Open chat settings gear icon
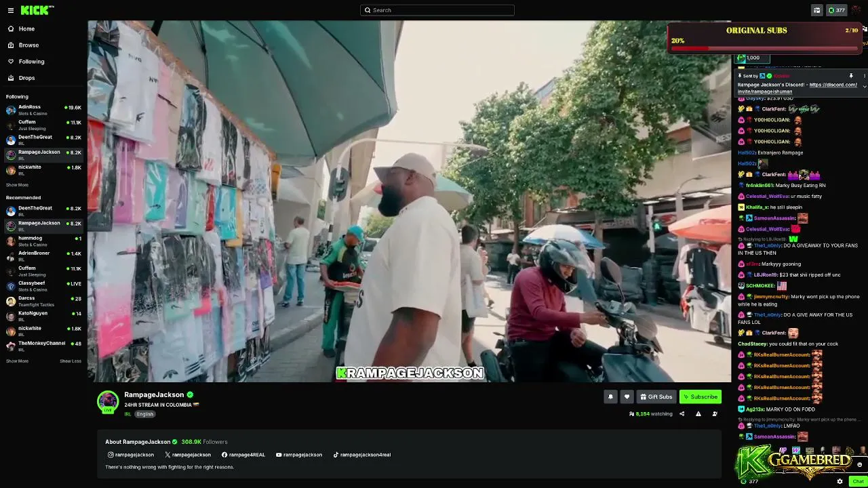The height and width of the screenshot is (488, 868). [x=840, y=481]
